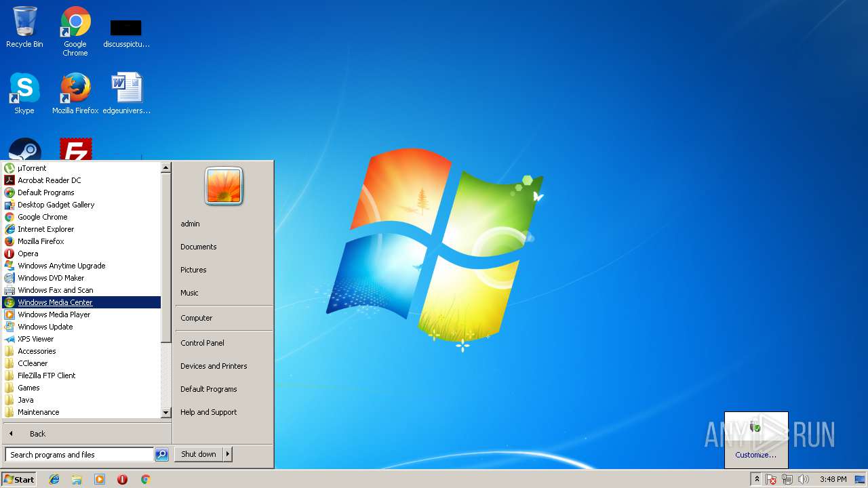Open Chrome from the taskbar

(x=145, y=479)
